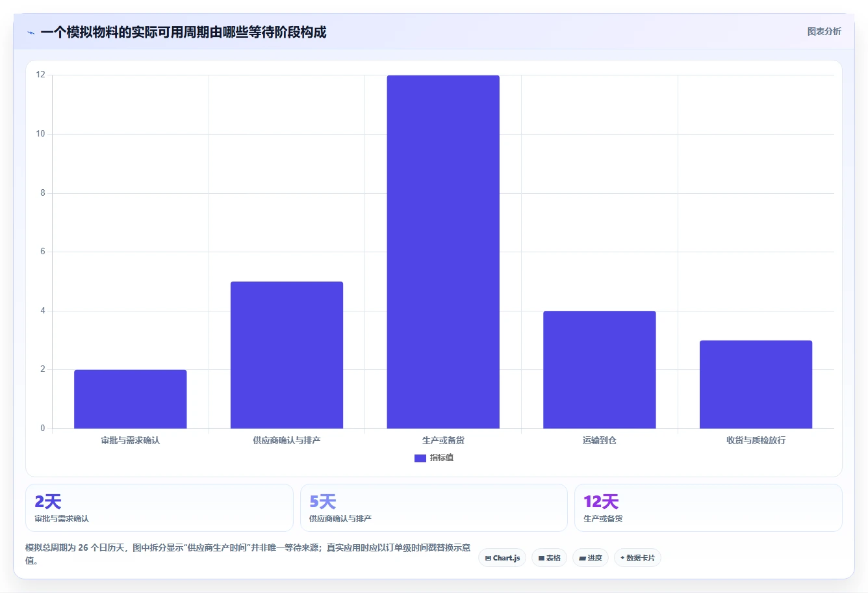Click the 供应商确认与排产 axis label
Screen dimensions: 868x593
287,440
